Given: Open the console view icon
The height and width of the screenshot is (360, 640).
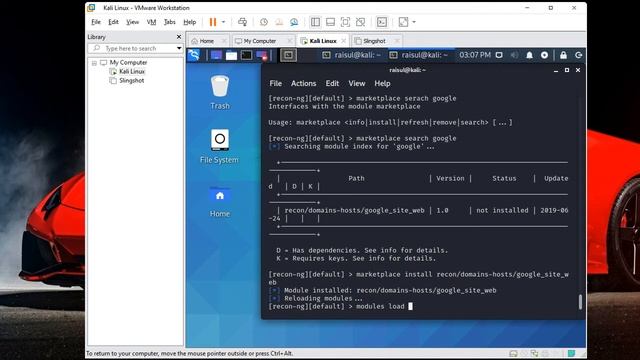Looking at the screenshot, I should pyautogui.click(x=382, y=22).
